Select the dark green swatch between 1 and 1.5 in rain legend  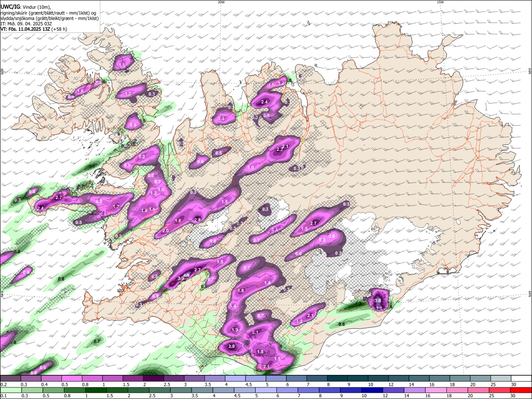96,390
